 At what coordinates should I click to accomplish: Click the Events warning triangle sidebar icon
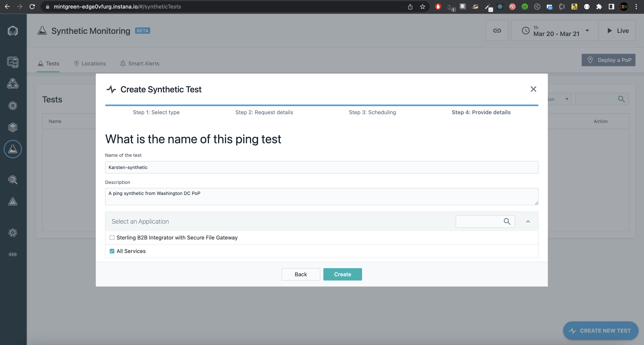pos(13,201)
